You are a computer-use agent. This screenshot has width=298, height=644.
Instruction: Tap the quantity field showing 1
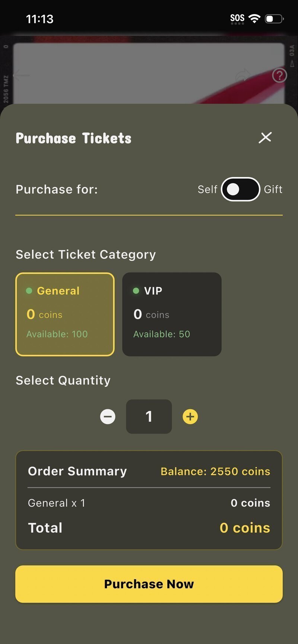[149, 417]
